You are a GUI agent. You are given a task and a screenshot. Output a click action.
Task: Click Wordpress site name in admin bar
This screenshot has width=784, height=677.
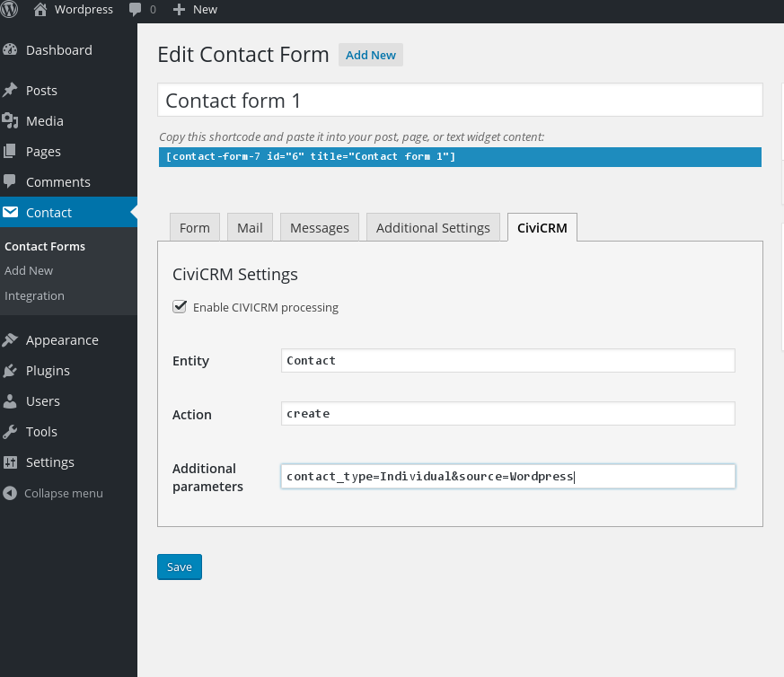pos(84,10)
